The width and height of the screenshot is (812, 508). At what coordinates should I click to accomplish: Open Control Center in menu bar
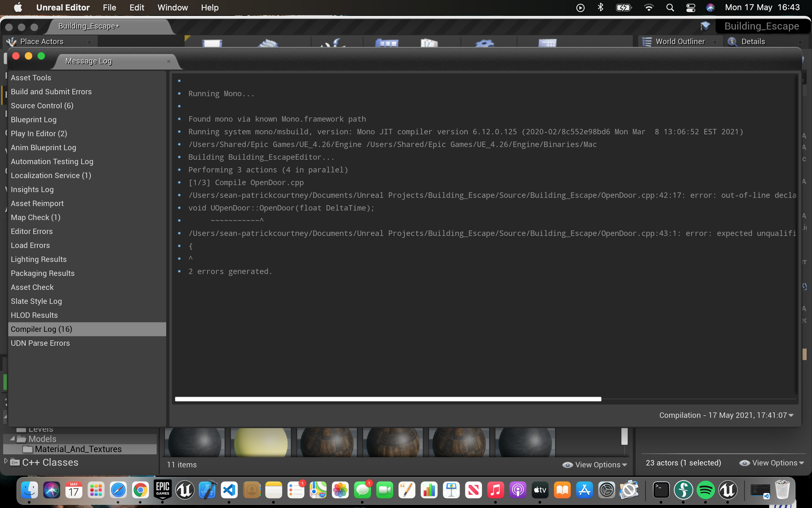point(691,7)
